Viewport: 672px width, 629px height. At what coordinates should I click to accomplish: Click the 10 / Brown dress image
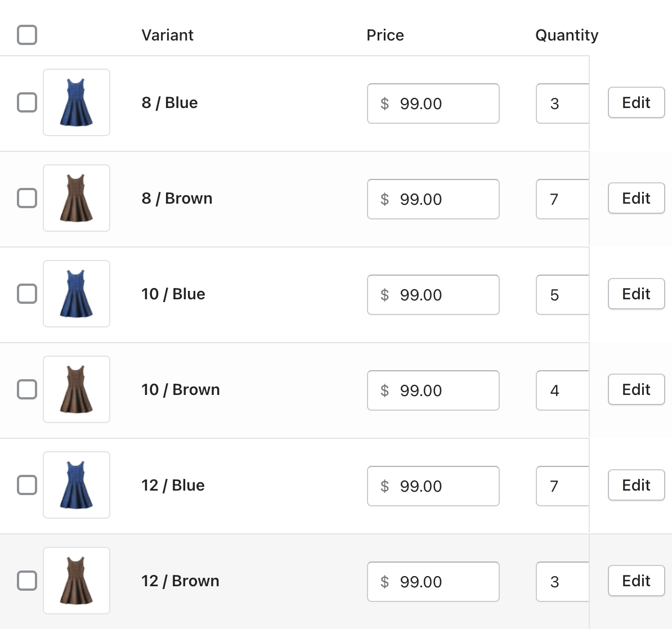click(x=77, y=389)
